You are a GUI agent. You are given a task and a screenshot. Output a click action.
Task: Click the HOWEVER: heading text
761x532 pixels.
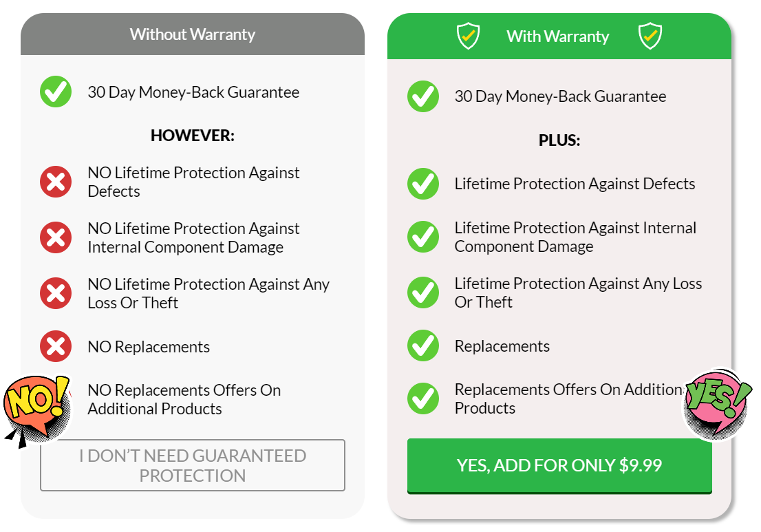tap(193, 136)
